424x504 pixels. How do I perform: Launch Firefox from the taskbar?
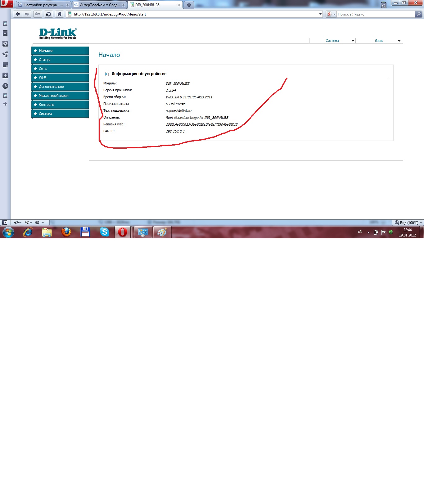(x=66, y=232)
